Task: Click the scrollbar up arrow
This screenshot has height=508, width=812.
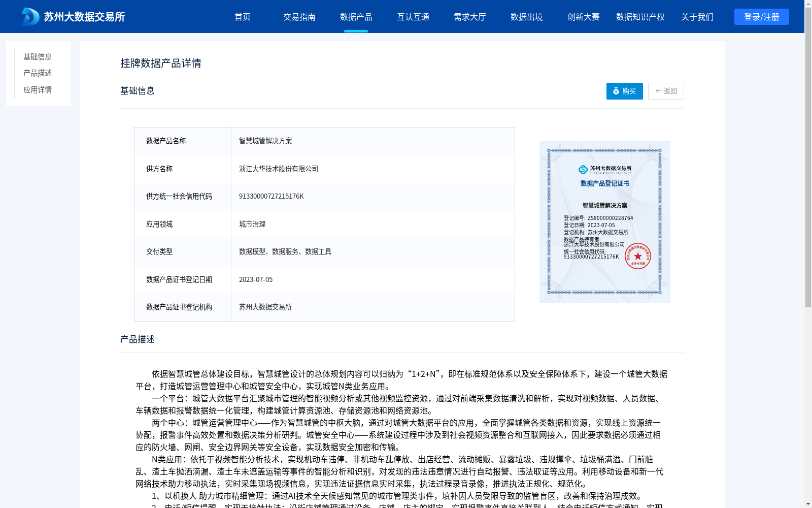Action: (x=808, y=4)
